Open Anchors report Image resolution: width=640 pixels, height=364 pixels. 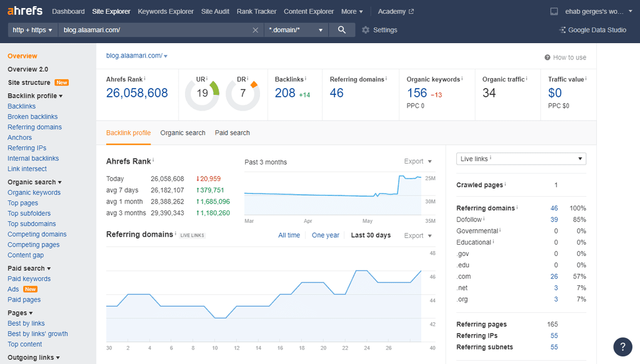click(x=19, y=138)
